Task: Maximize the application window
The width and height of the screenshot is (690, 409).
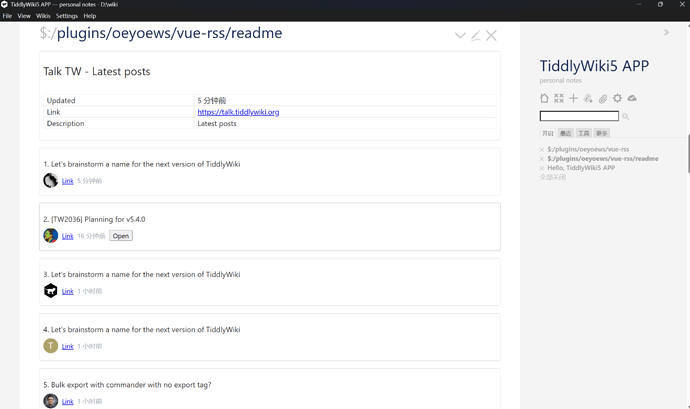Action: click(660, 4)
